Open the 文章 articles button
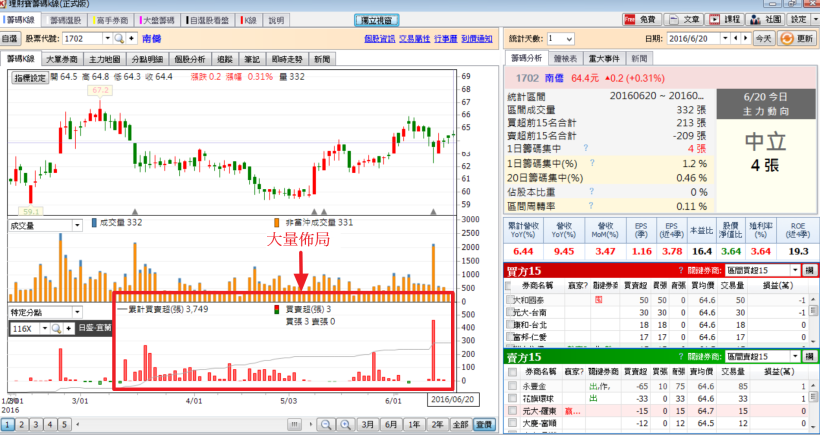820x435 pixels. [684, 20]
